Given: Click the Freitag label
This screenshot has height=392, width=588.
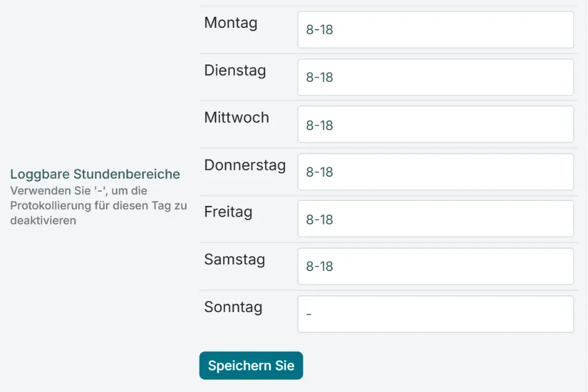Looking at the screenshot, I should (x=228, y=212).
